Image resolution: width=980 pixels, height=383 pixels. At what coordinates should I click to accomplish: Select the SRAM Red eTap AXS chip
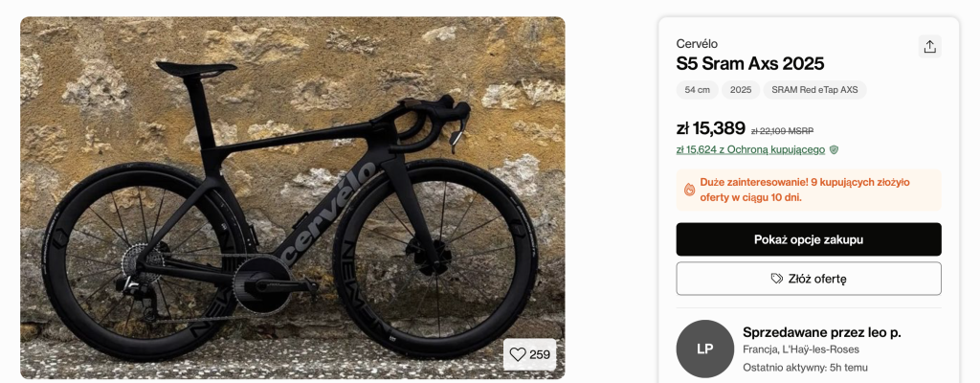(814, 90)
